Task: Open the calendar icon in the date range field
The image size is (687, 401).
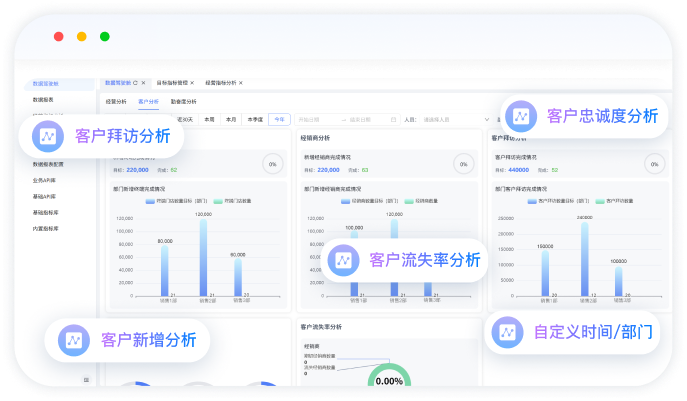Action: 393,119
